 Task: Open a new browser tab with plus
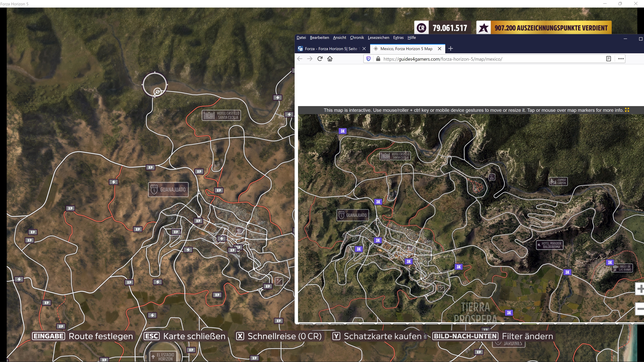pyautogui.click(x=450, y=48)
